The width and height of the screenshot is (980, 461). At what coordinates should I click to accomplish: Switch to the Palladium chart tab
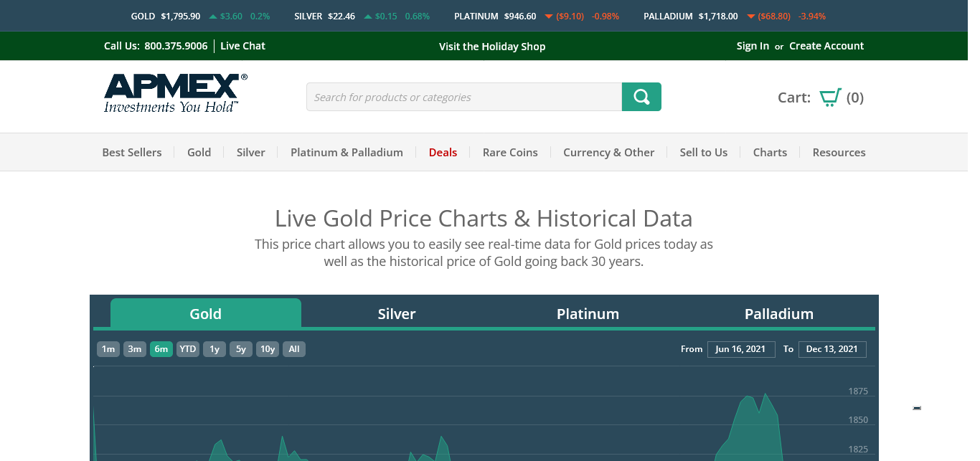point(778,314)
